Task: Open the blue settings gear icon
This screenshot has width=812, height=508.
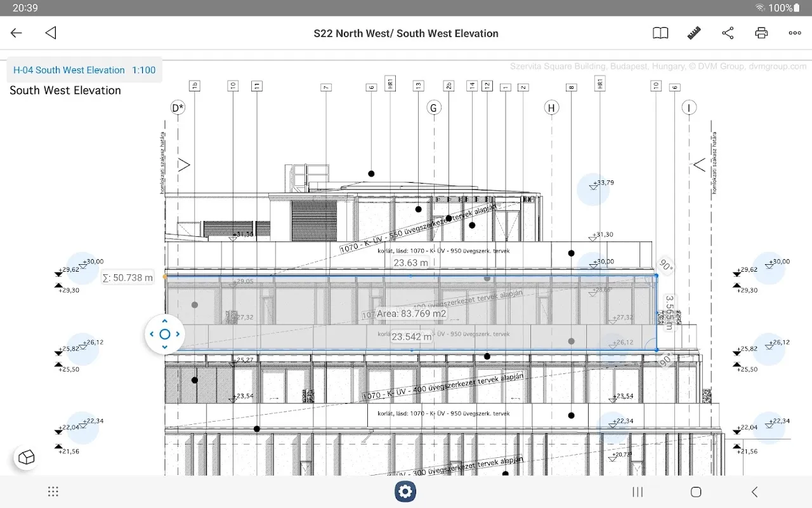Action: pos(405,491)
